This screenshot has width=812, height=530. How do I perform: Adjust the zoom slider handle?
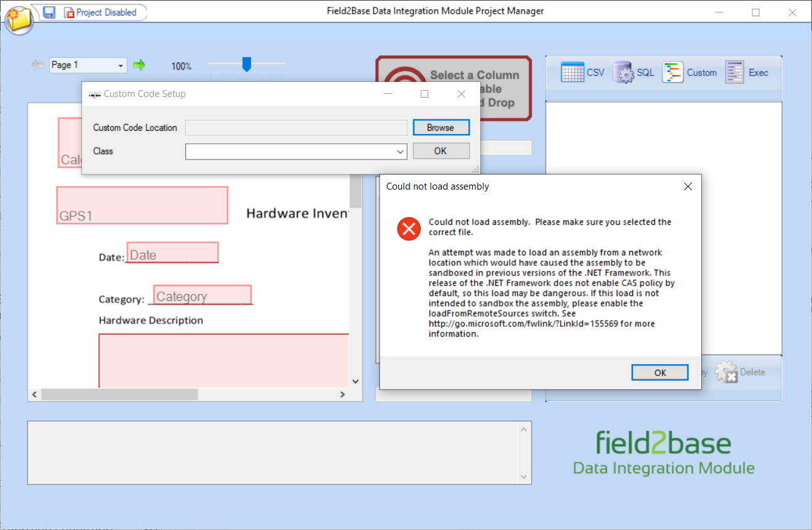(x=247, y=64)
